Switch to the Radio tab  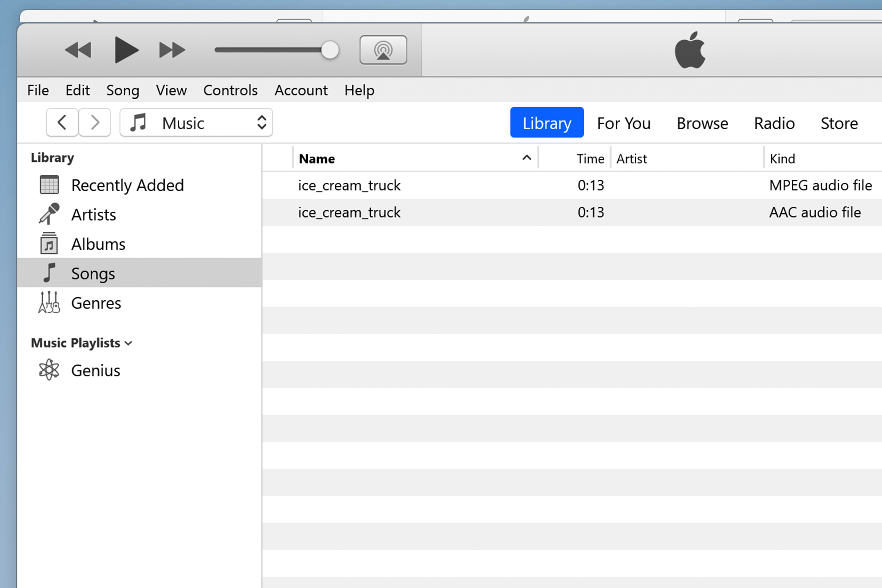coord(774,123)
